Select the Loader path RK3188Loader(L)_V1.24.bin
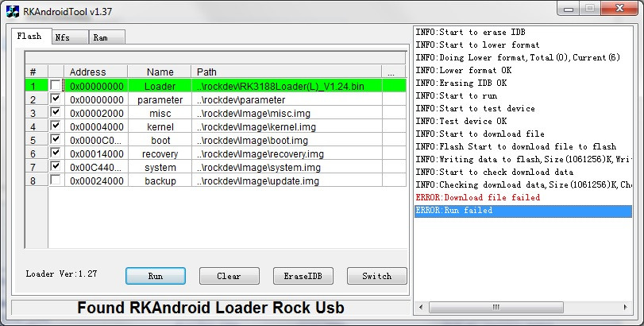Image resolution: width=644 pixels, height=326 pixels. pyautogui.click(x=287, y=86)
